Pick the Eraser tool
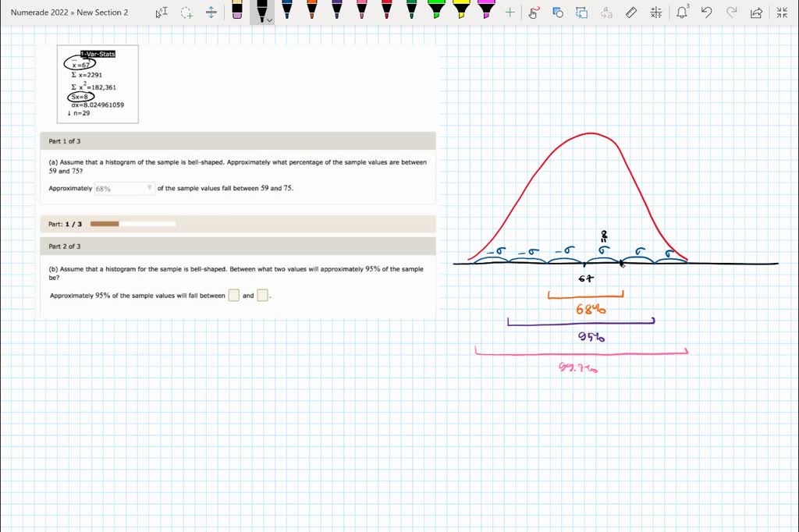799x532 pixels. click(237, 11)
